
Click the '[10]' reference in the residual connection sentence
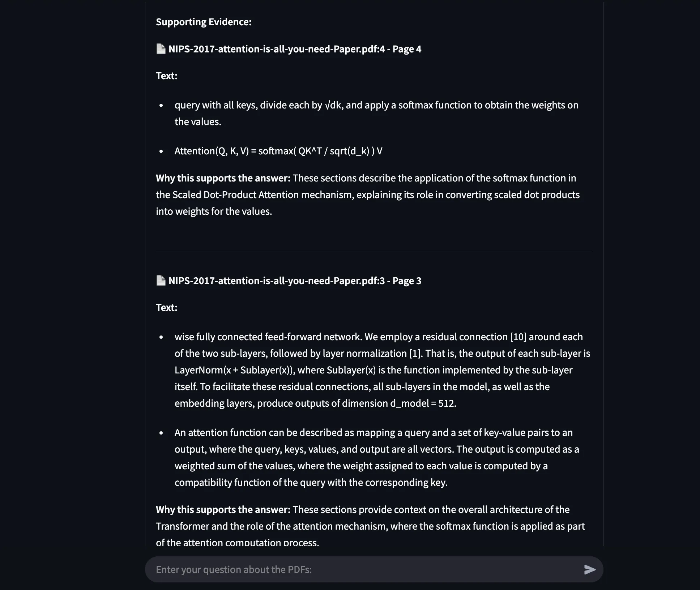(x=518, y=337)
